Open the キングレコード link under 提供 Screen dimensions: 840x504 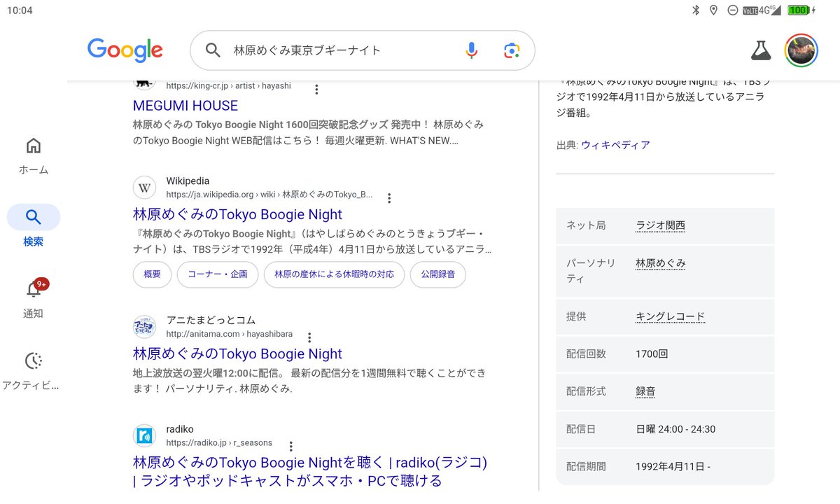tap(670, 316)
